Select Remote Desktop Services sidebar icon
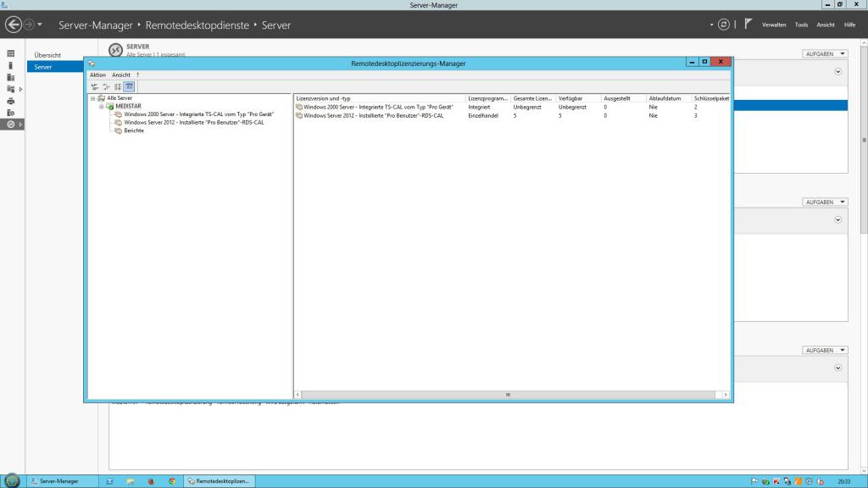 click(x=10, y=125)
